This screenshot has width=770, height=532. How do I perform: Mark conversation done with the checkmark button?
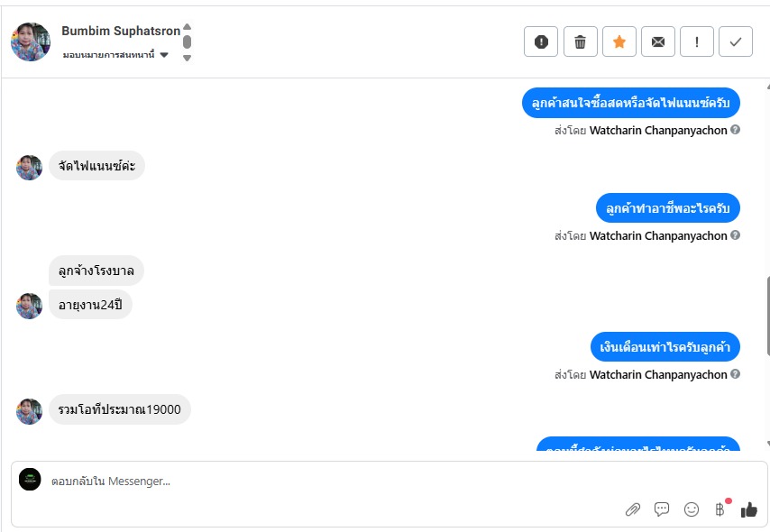(x=736, y=41)
